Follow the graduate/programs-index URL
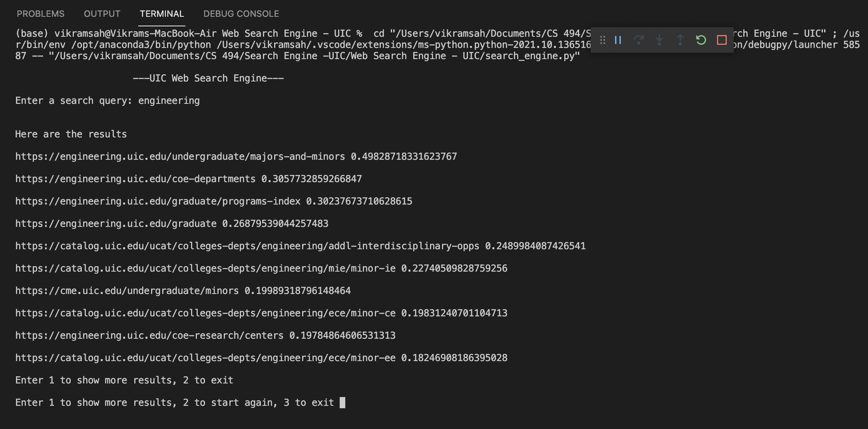Viewport: 868px width, 429px height. pyautogui.click(x=157, y=201)
